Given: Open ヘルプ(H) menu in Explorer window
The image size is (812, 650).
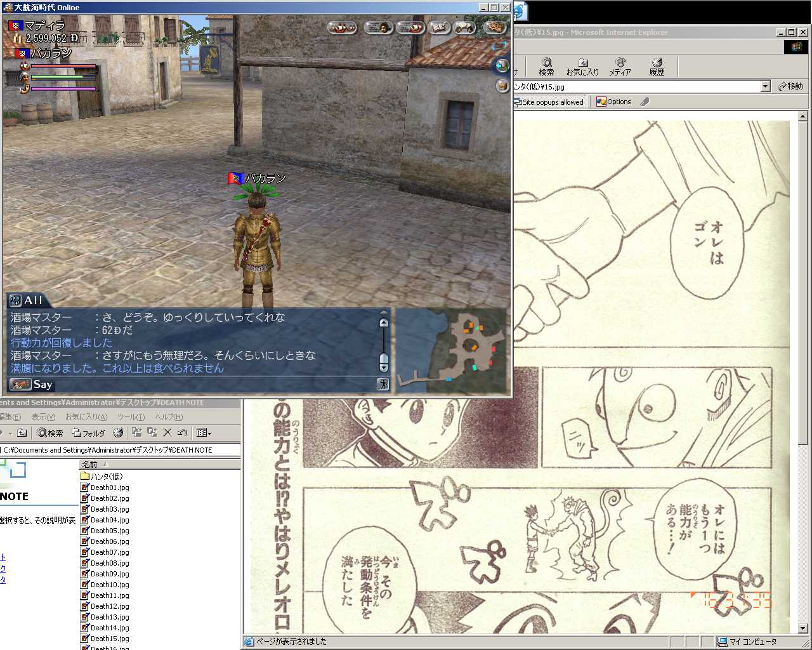Looking at the screenshot, I should pos(169,417).
